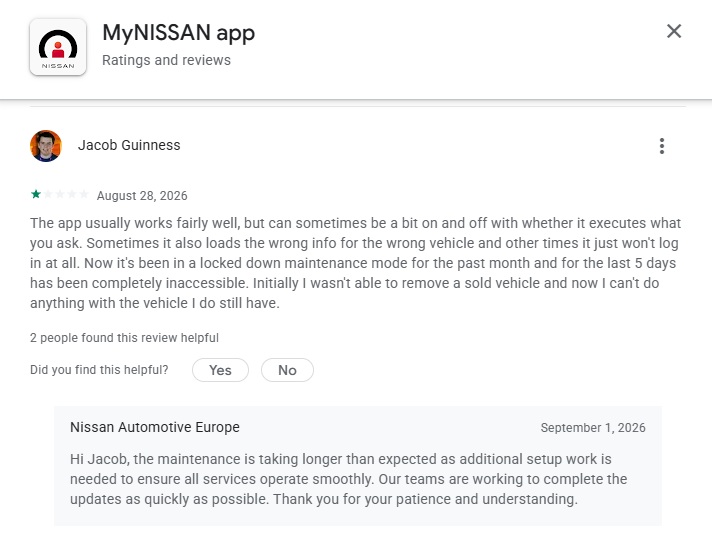Click the fifth empty gray star
Viewport: 712px width, 539px height.
[84, 195]
